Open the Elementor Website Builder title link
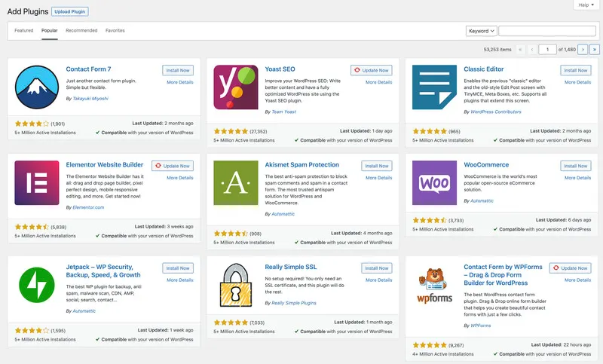 point(105,164)
